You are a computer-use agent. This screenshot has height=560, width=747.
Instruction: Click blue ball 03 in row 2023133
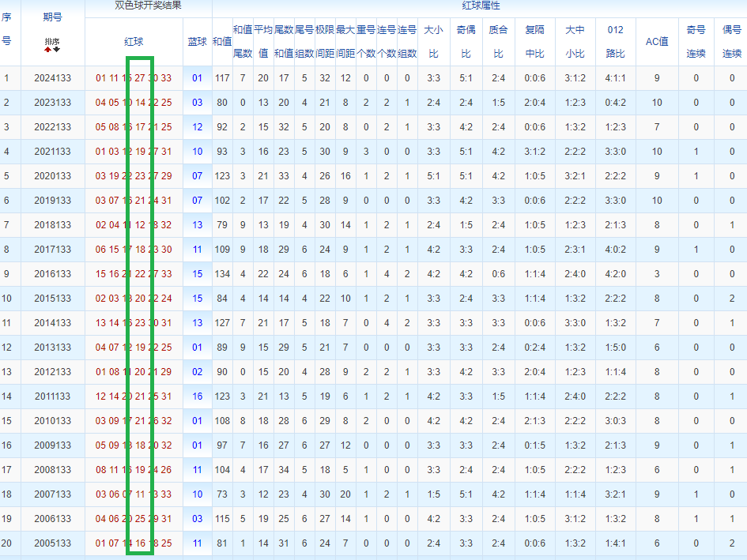[198, 103]
